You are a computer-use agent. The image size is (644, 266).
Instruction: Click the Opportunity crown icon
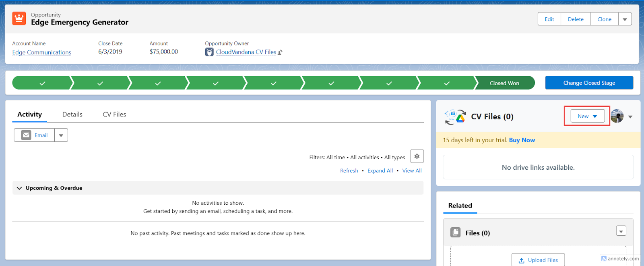[19, 19]
